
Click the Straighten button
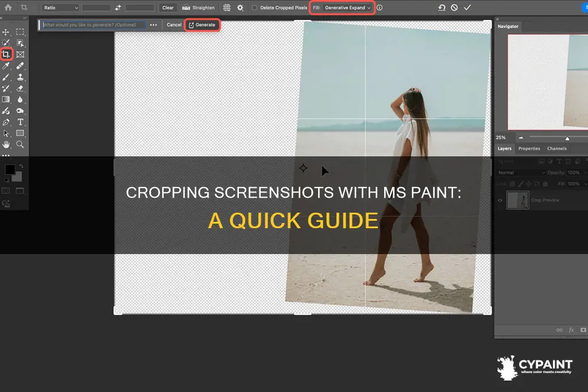(x=198, y=7)
